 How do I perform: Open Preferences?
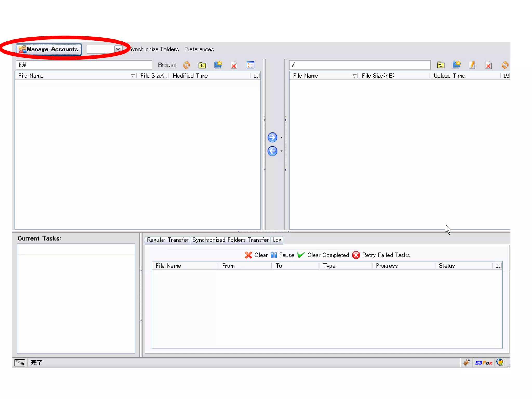coord(199,49)
